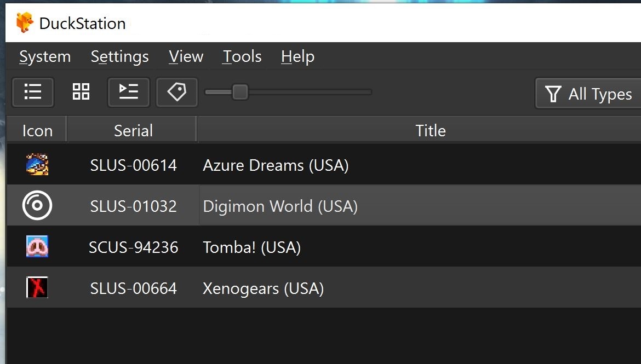Click the Digimon World disc icon
The image size is (641, 364).
click(37, 205)
